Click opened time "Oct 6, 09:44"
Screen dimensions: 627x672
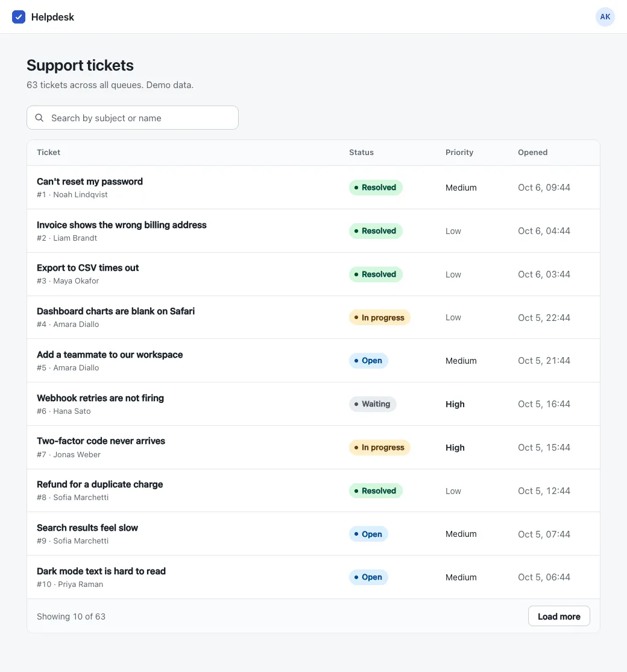544,187
